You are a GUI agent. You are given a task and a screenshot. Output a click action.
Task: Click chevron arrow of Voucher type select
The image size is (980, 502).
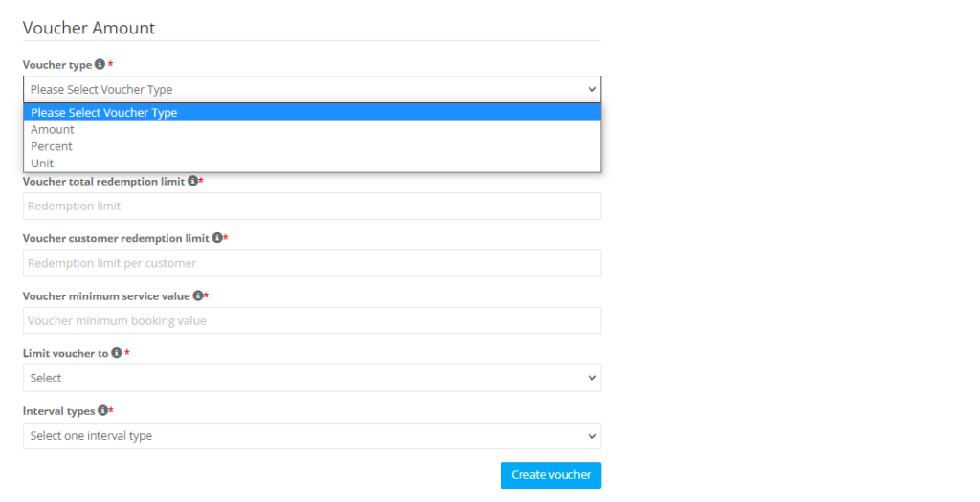point(591,89)
